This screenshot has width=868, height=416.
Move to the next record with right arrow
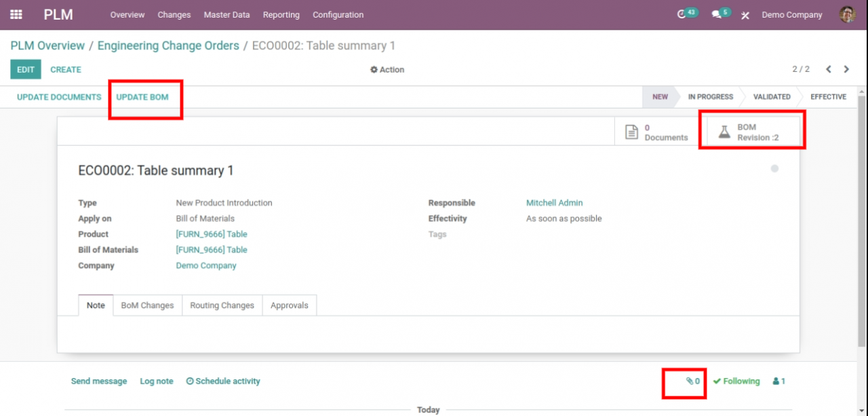point(846,69)
